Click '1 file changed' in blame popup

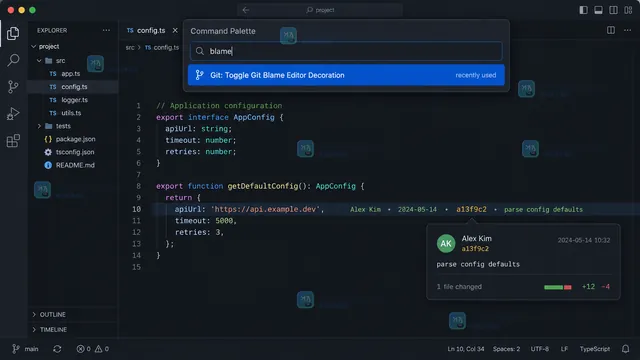459,287
